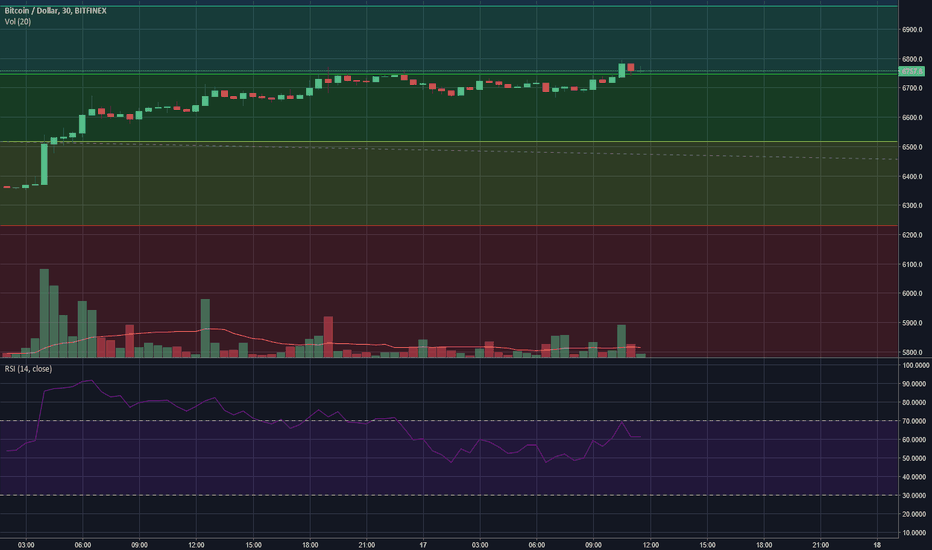Select the red horizontal line near 6230
This screenshot has height=550, width=932.
(x=449, y=225)
